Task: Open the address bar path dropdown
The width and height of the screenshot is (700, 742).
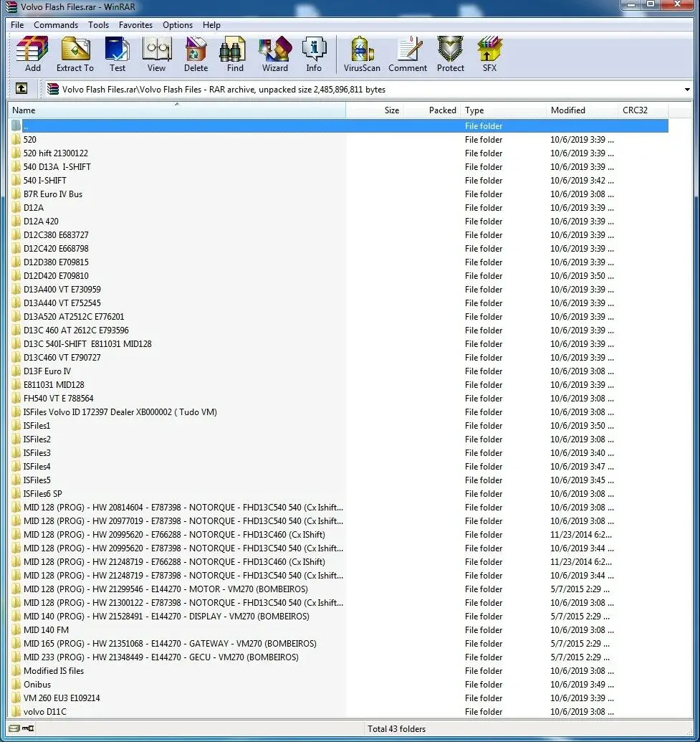Action: coord(687,90)
